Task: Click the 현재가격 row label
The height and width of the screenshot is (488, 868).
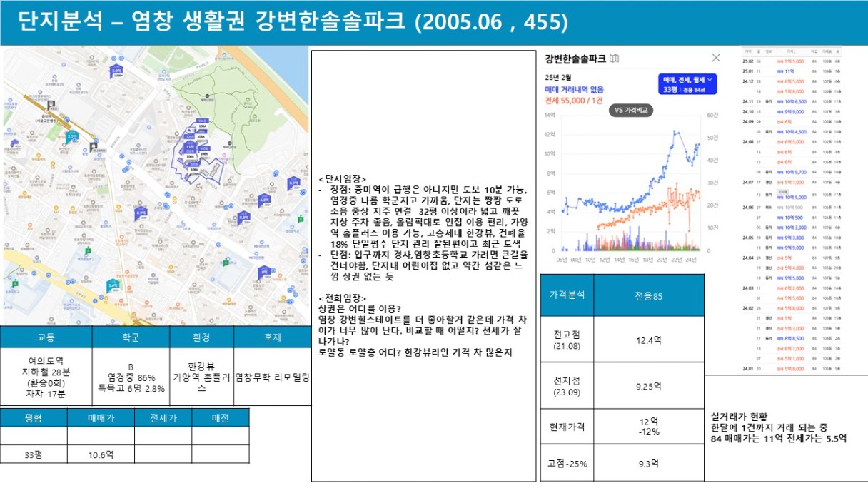Action: point(567,427)
